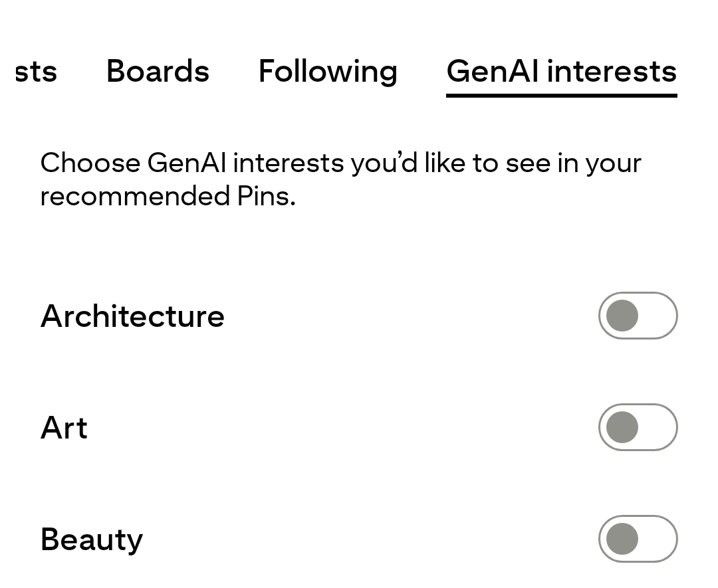Go to the partially hidden "sts" tab
718x588 pixels.
(36, 71)
